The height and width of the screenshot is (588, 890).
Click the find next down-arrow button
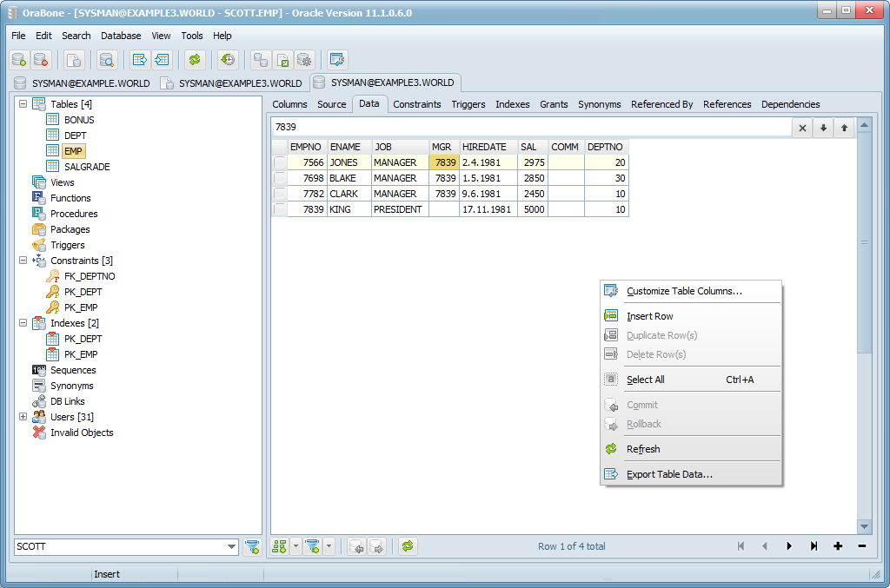click(823, 128)
